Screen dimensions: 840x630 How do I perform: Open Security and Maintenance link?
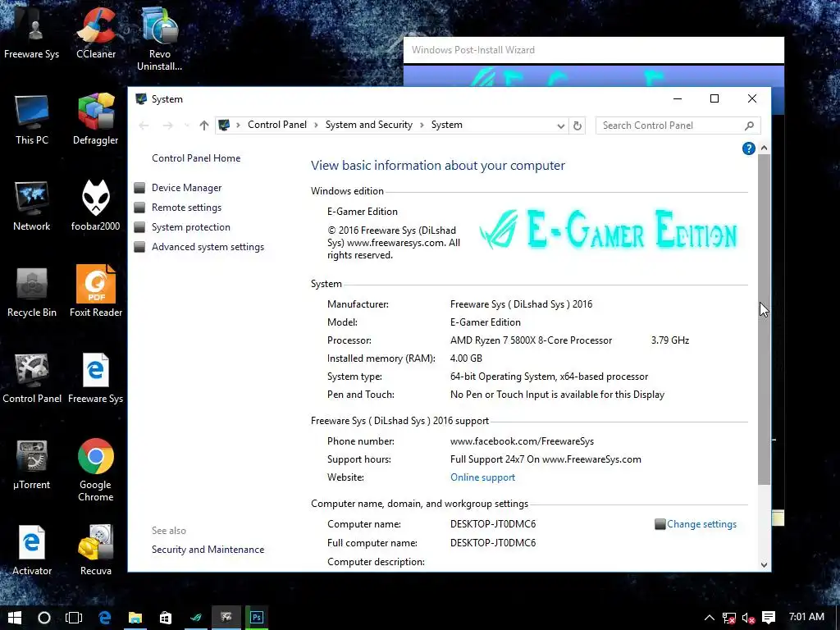pyautogui.click(x=208, y=550)
